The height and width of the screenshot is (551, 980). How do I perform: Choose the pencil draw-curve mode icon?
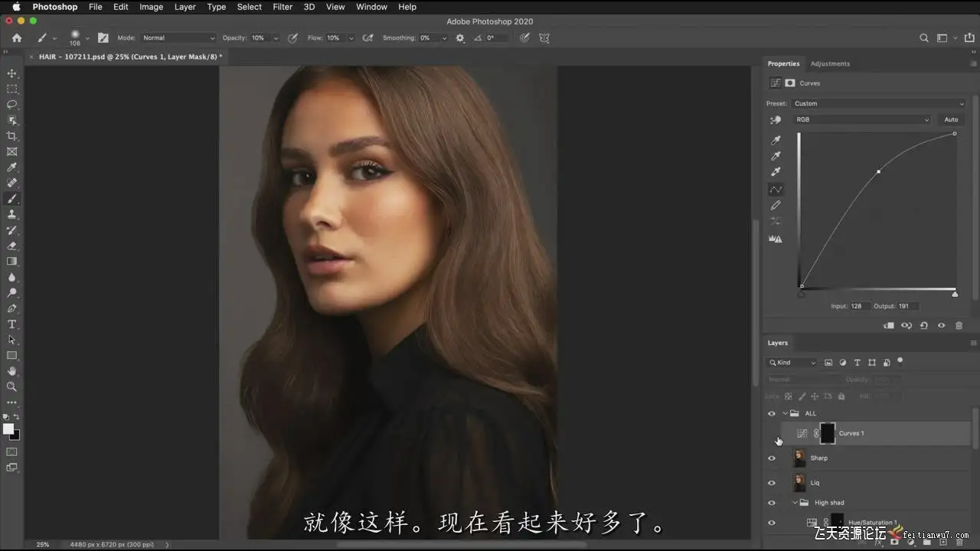[776, 205]
